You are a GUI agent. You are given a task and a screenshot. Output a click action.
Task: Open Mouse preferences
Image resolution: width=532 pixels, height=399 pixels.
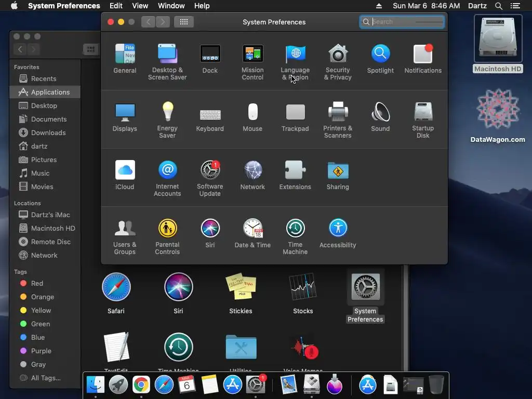coord(252,117)
